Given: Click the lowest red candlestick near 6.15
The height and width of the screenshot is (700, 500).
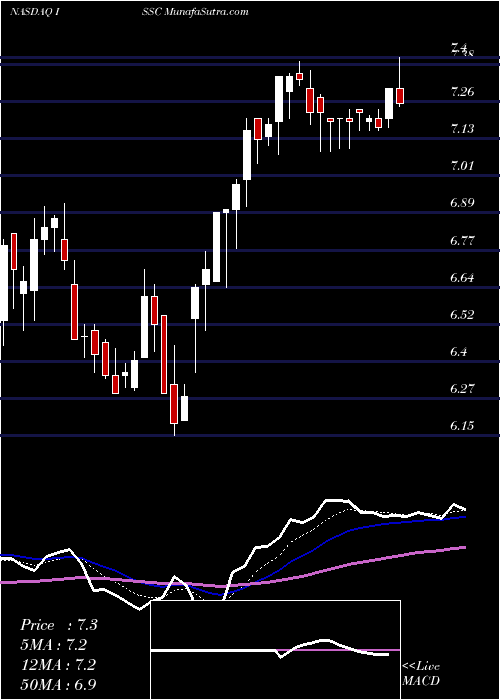Looking at the screenshot, I should point(174,404).
